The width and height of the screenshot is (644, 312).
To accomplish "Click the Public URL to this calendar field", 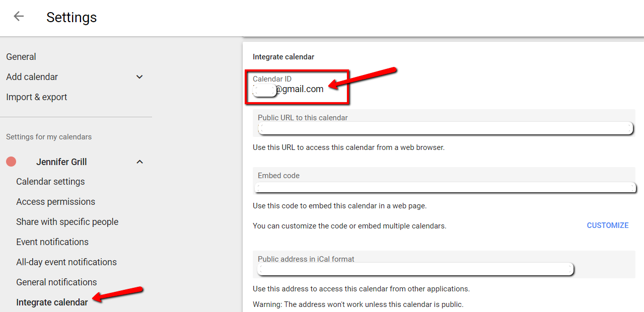I will click(444, 123).
